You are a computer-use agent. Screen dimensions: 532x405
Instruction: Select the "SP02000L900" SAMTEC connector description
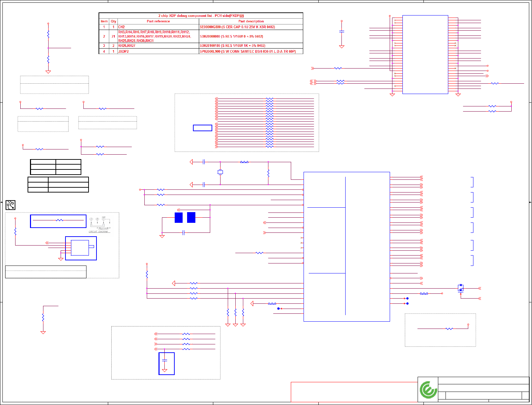[x=251, y=51]
